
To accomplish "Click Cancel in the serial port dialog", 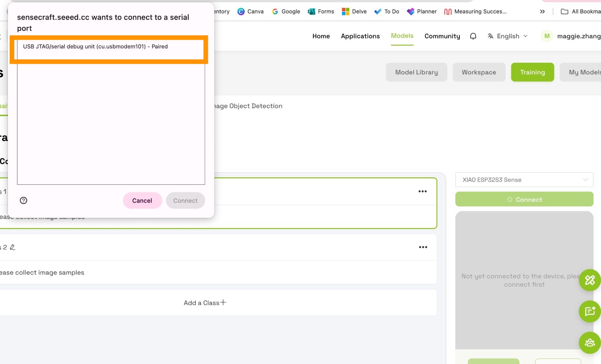I will [x=142, y=201].
